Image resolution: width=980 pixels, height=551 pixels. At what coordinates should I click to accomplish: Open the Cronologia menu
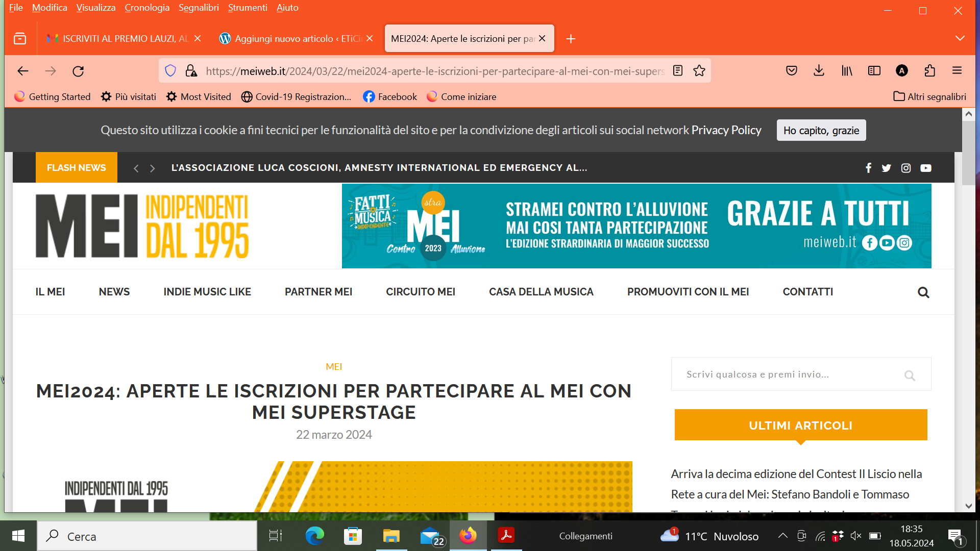click(x=147, y=8)
